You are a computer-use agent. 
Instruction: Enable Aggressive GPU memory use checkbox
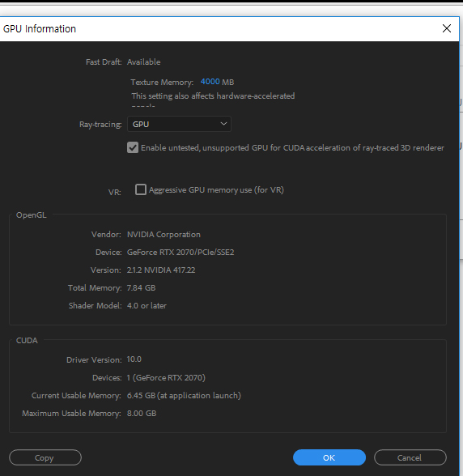[x=141, y=189]
